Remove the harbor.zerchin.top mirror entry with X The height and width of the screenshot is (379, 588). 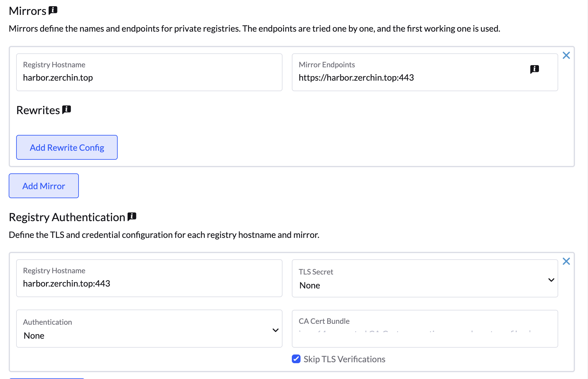point(566,55)
